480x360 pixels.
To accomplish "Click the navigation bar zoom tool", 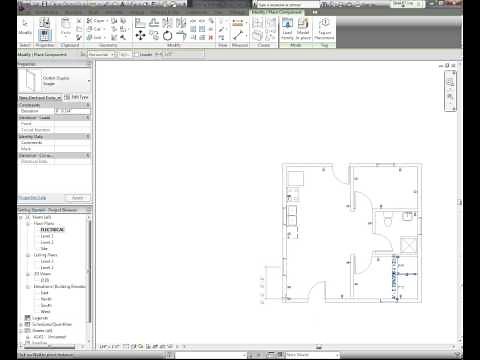I will click(450, 97).
